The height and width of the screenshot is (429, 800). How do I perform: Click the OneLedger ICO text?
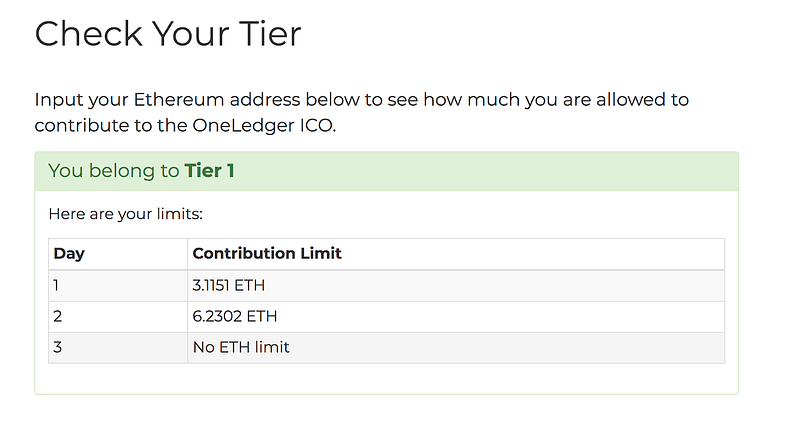coord(264,125)
